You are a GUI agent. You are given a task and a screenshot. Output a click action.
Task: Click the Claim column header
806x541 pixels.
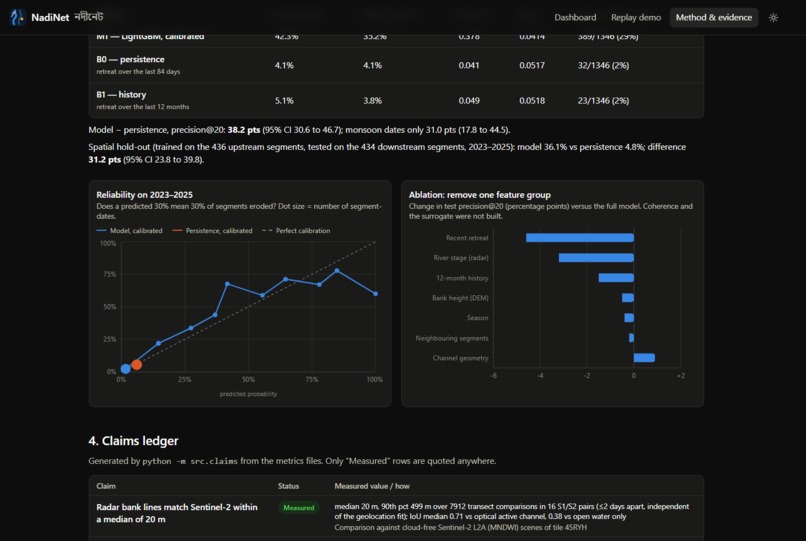[x=106, y=486]
